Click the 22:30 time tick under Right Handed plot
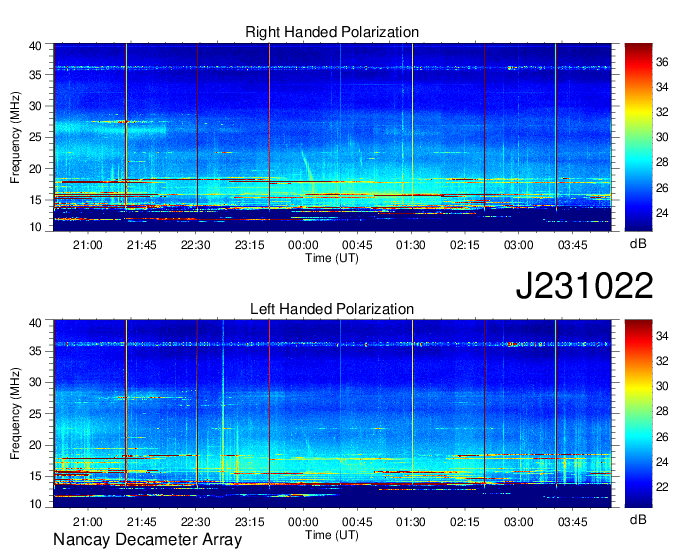Viewport: 680px width, 552px height. pos(196,245)
